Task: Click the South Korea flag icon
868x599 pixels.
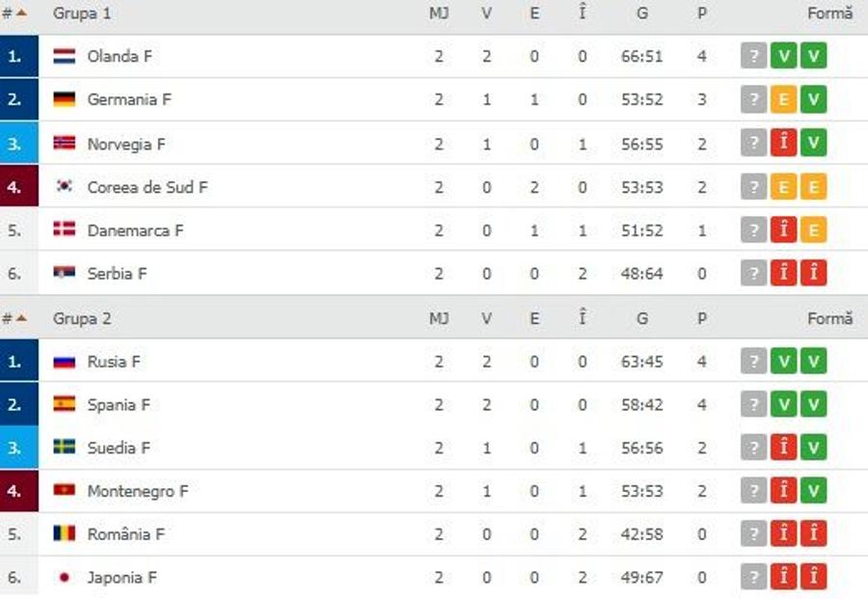Action: coord(65,186)
